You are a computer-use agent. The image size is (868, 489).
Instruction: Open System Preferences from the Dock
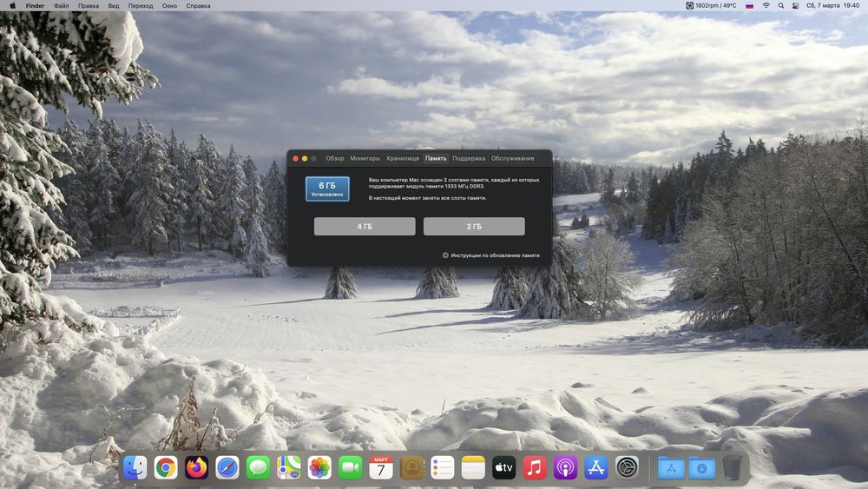627,468
